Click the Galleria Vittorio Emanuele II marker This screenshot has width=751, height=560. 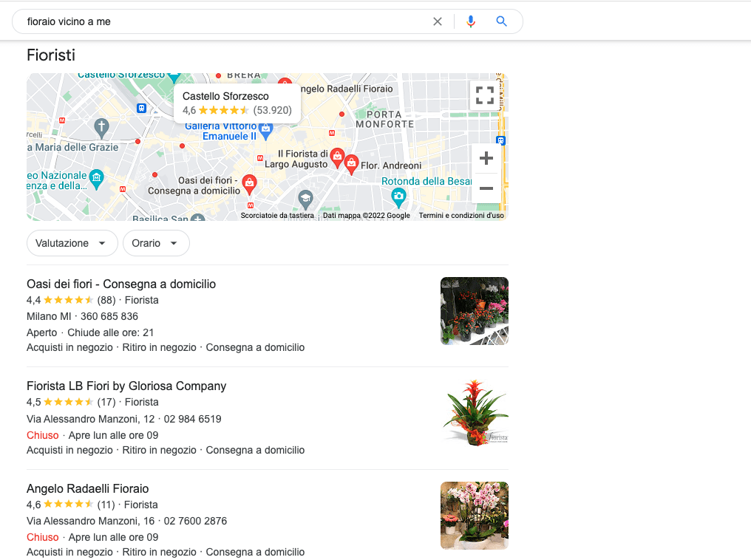click(x=266, y=129)
